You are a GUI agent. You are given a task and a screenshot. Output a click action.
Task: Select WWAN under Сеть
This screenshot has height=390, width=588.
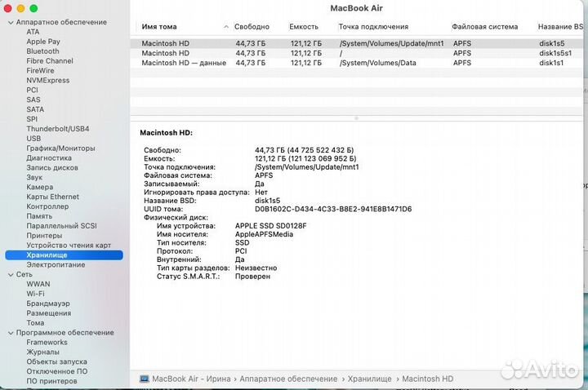click(x=38, y=284)
